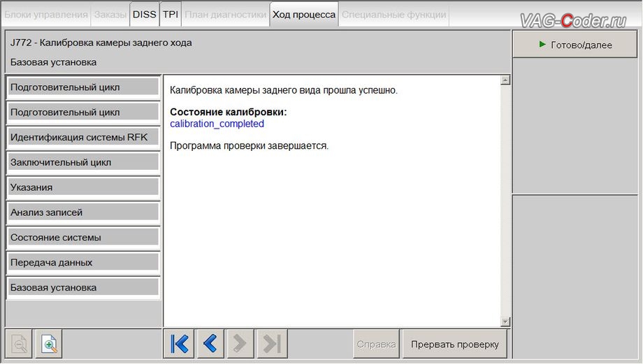Click the zoom in document icon
643x364 pixels.
pos(49,344)
